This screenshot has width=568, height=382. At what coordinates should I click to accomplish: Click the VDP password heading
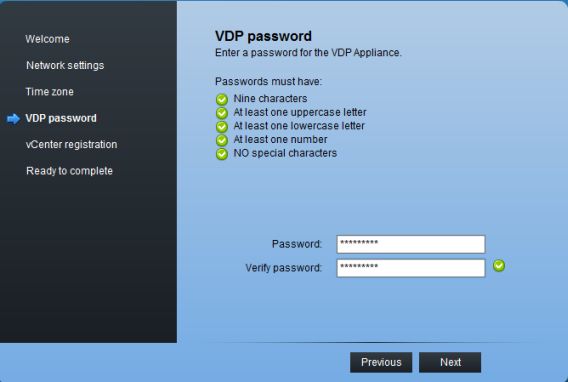point(263,36)
